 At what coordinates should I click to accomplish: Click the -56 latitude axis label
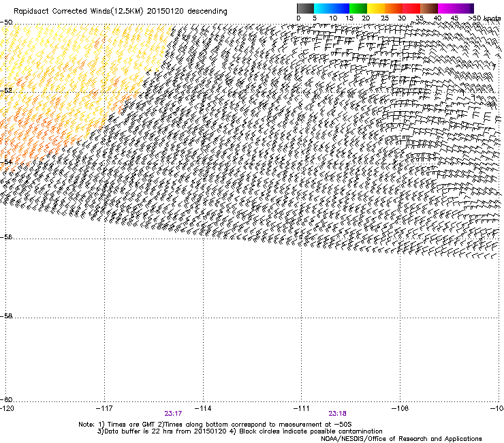click(6, 236)
